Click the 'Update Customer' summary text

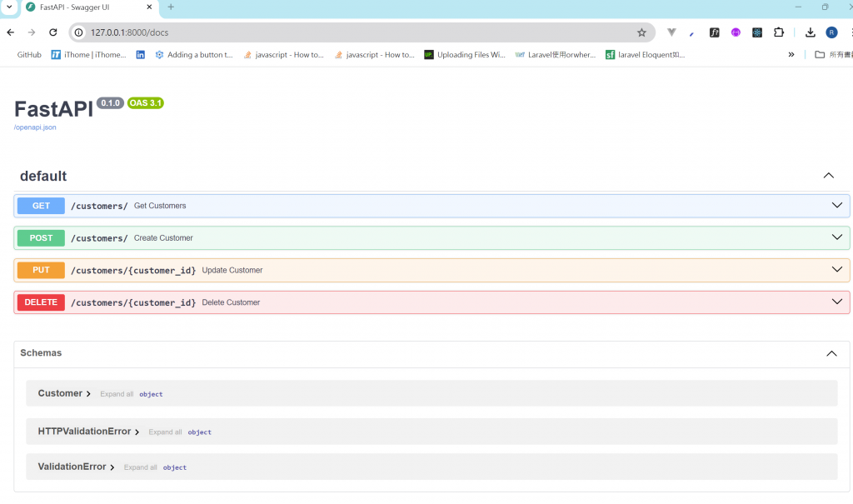[232, 270]
